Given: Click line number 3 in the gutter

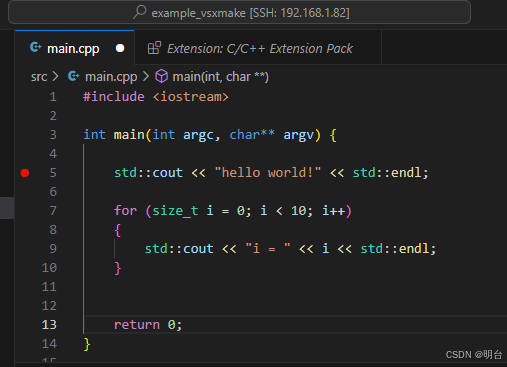Looking at the screenshot, I should pos(53,135).
